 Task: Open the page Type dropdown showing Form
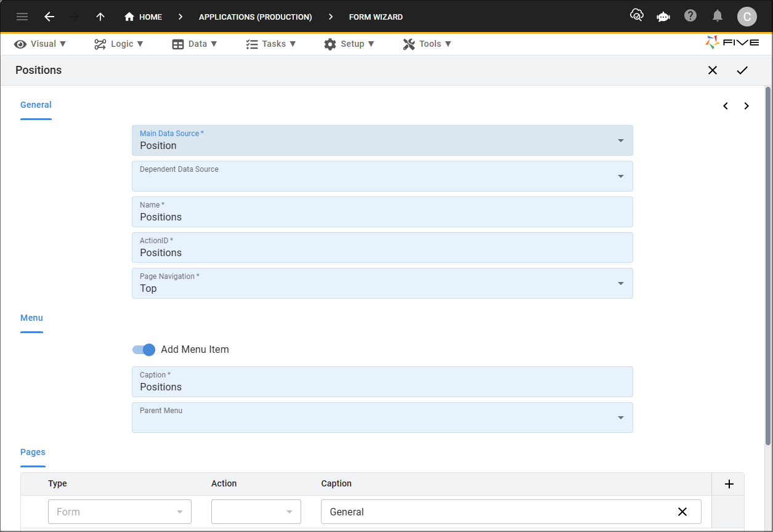point(119,512)
